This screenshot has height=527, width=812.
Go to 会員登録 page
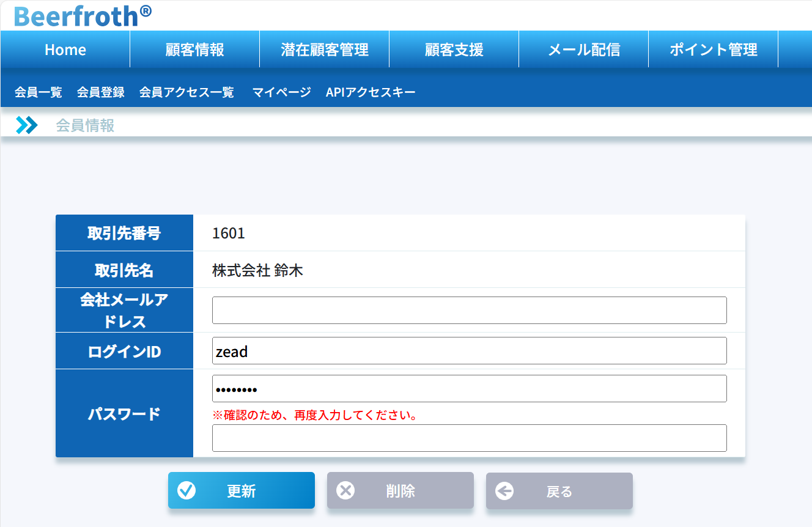[101, 92]
